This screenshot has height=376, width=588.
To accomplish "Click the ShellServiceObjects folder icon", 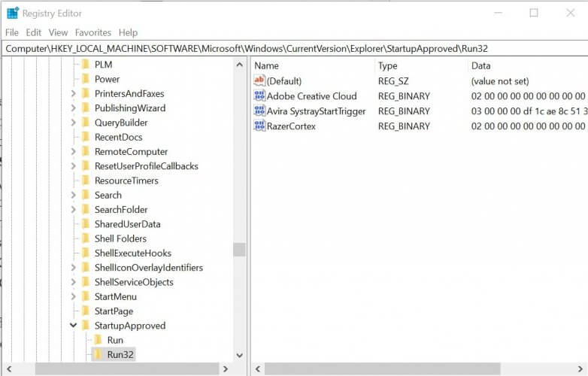I will click(86, 282).
